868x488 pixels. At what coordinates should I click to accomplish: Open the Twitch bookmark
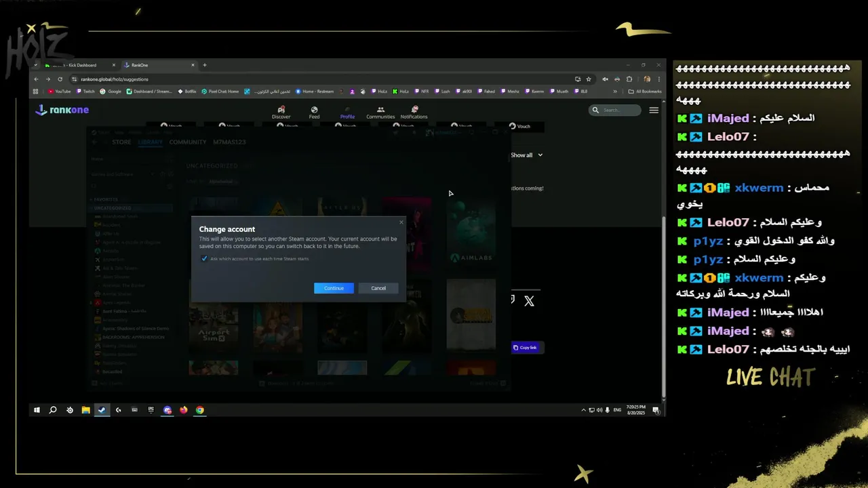click(x=86, y=91)
